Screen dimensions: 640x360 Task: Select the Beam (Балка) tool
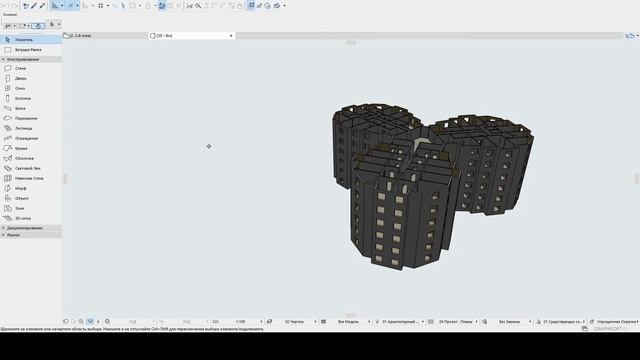[x=31, y=108]
